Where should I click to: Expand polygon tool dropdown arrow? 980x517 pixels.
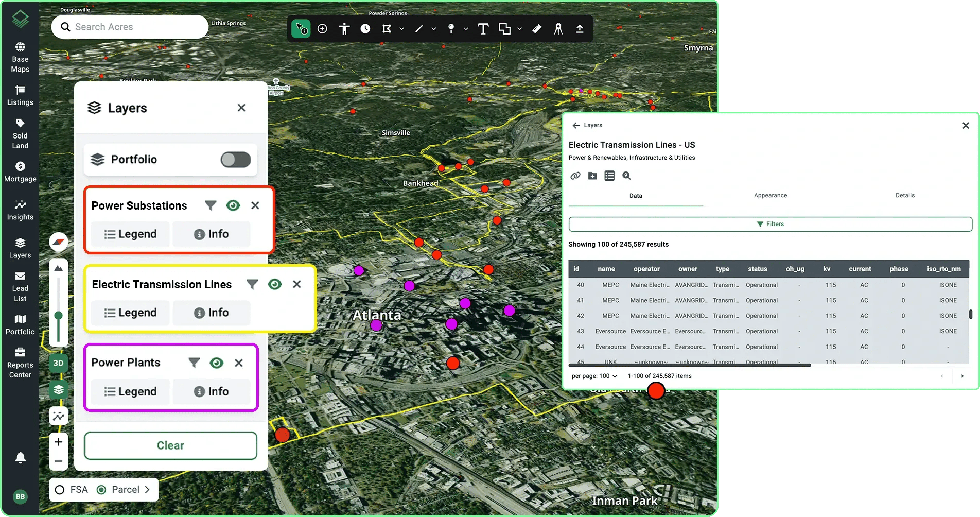tap(402, 29)
